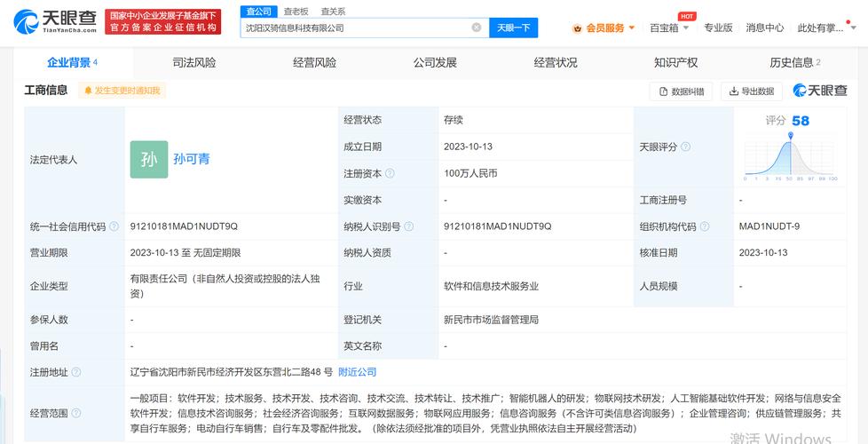Clear the search box with the X icon
This screenshot has width=868, height=444.
(x=476, y=28)
